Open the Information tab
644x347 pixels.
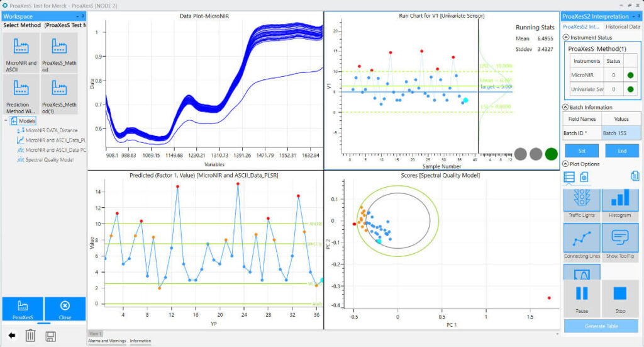tap(140, 341)
